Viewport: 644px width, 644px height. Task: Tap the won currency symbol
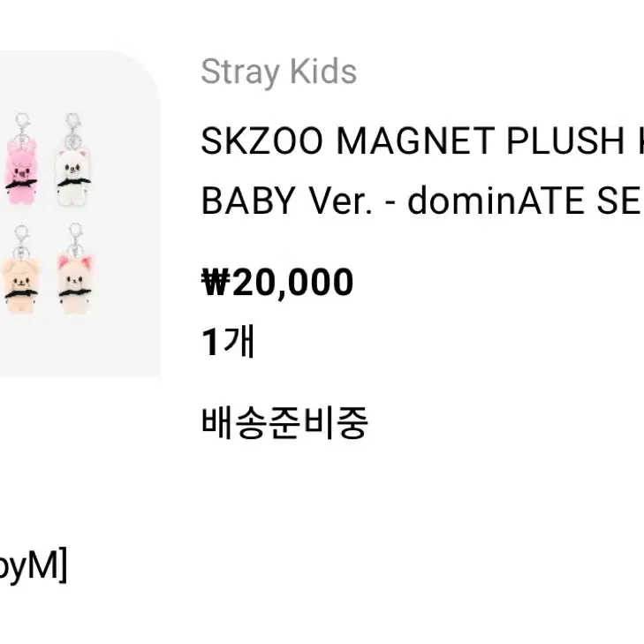click(216, 282)
